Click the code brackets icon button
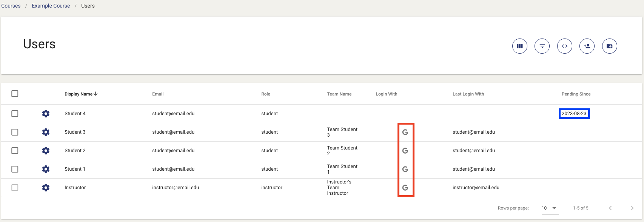 (x=565, y=46)
